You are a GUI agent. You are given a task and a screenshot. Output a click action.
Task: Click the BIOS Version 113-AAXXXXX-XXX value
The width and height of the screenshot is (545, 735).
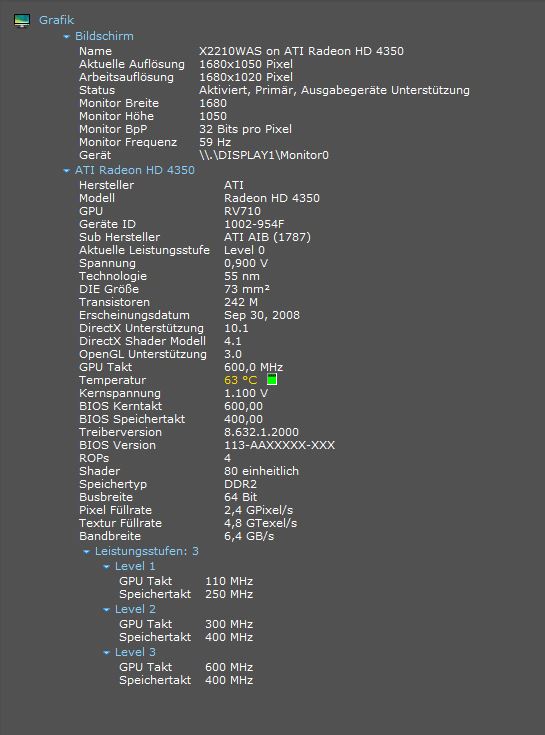pos(279,445)
